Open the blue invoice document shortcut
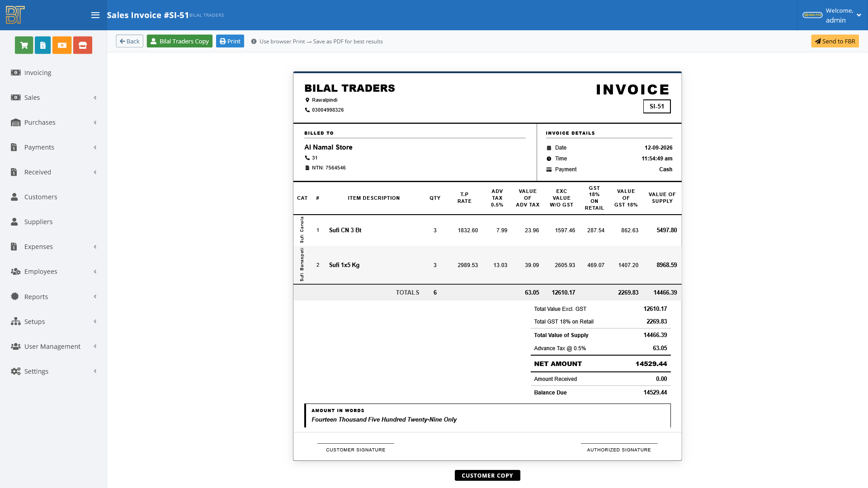This screenshot has height=488, width=868. pyautogui.click(x=43, y=45)
